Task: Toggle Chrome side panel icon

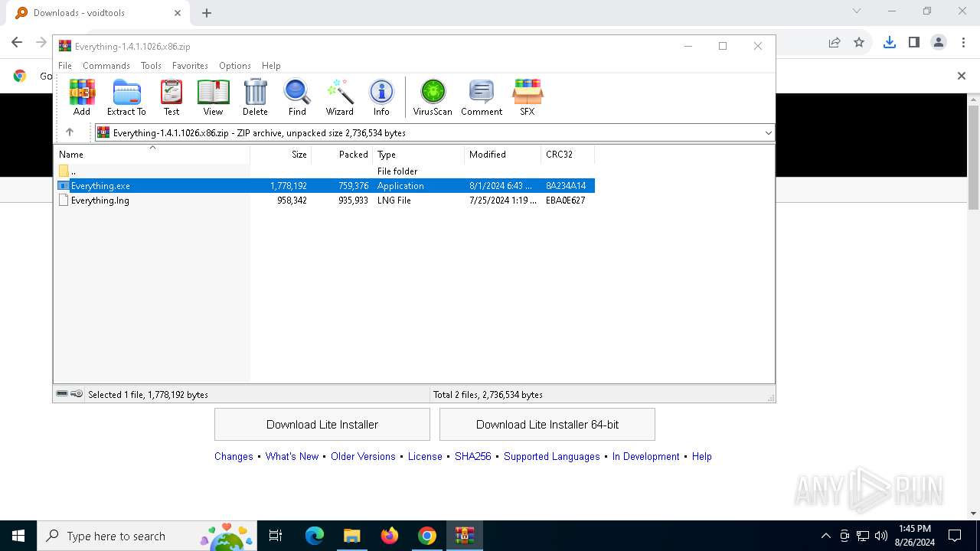Action: coord(913,43)
